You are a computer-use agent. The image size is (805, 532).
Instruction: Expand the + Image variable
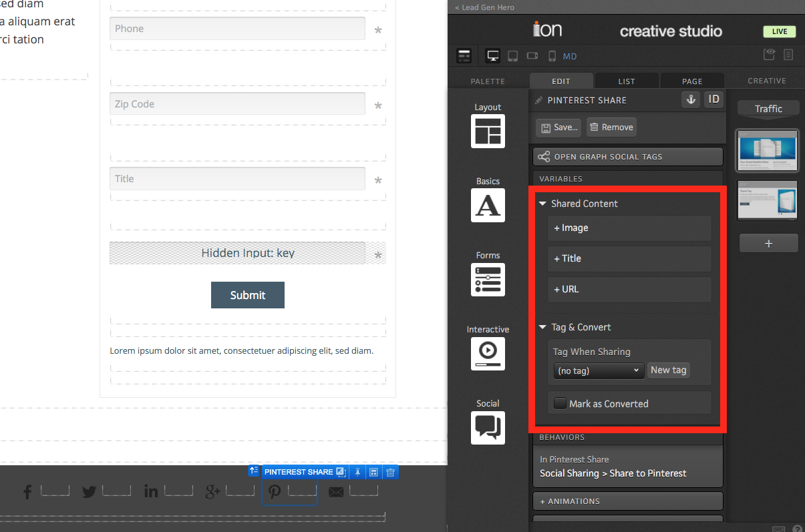tap(629, 228)
